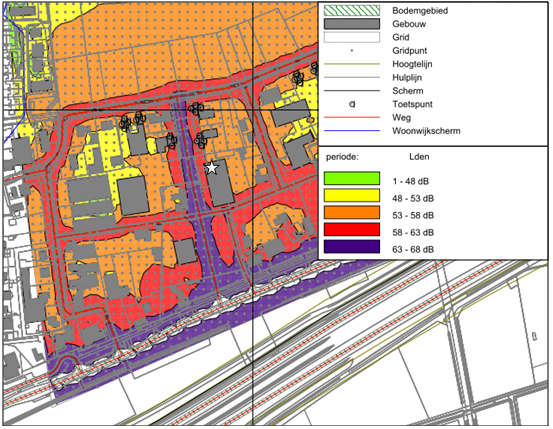Pick the purple 63 - 68 dB swatch
This screenshot has height=429, width=553.
coord(352,247)
